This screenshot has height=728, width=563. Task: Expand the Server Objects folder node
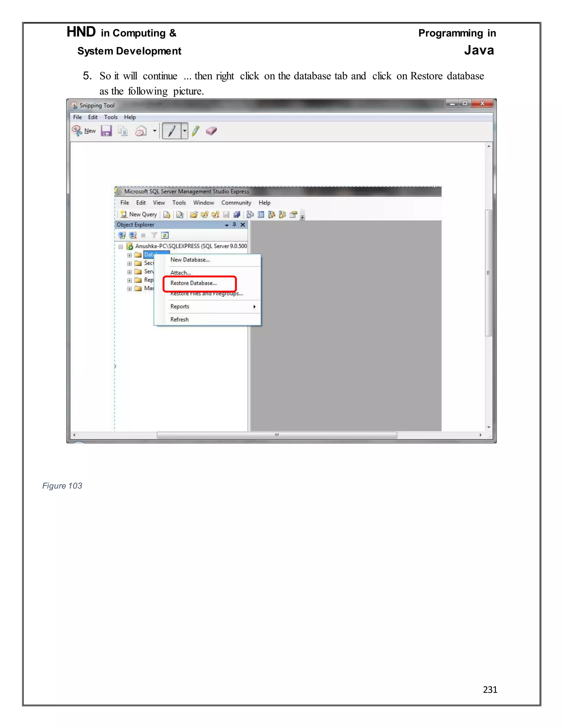[x=129, y=272]
